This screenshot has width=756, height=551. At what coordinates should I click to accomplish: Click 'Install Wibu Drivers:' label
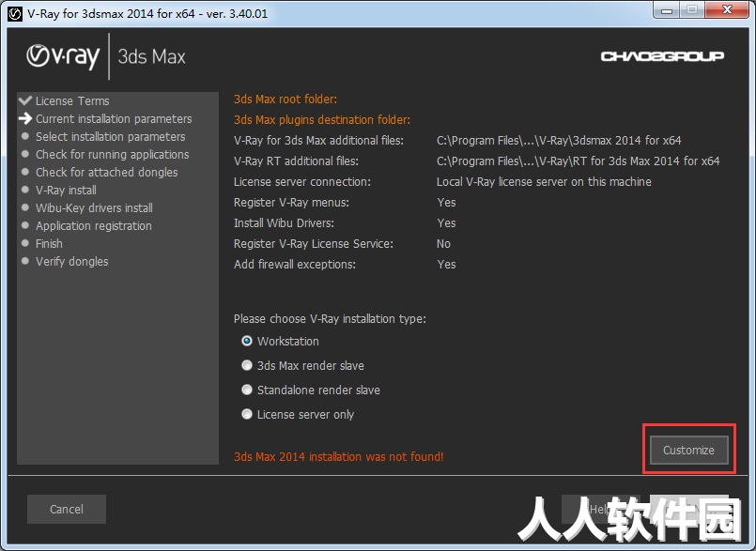284,223
